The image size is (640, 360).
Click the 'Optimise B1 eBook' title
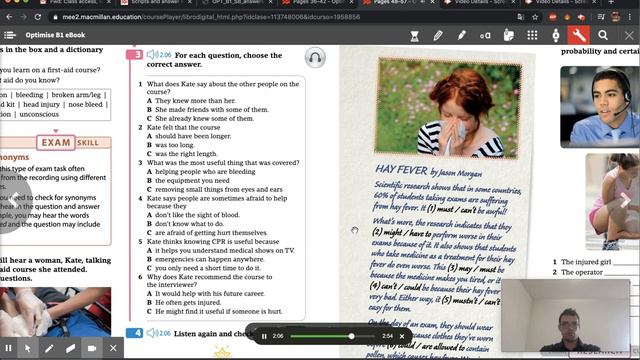[x=55, y=35]
